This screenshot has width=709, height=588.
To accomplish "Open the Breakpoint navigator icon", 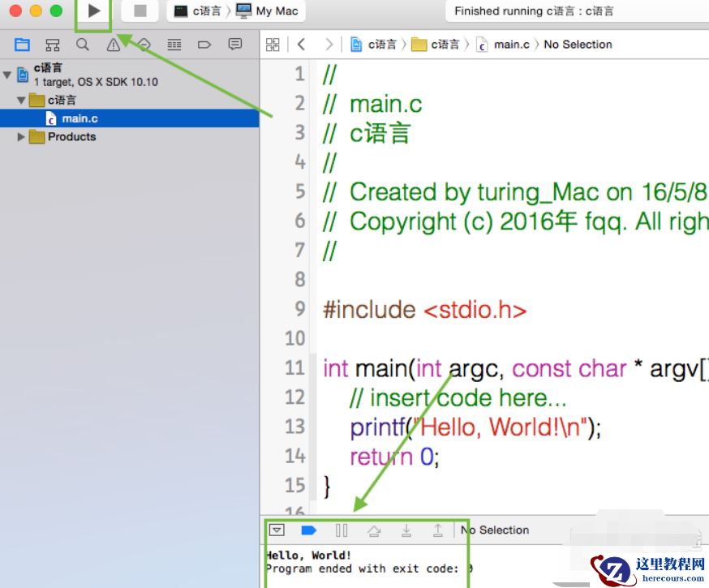I will tap(204, 45).
